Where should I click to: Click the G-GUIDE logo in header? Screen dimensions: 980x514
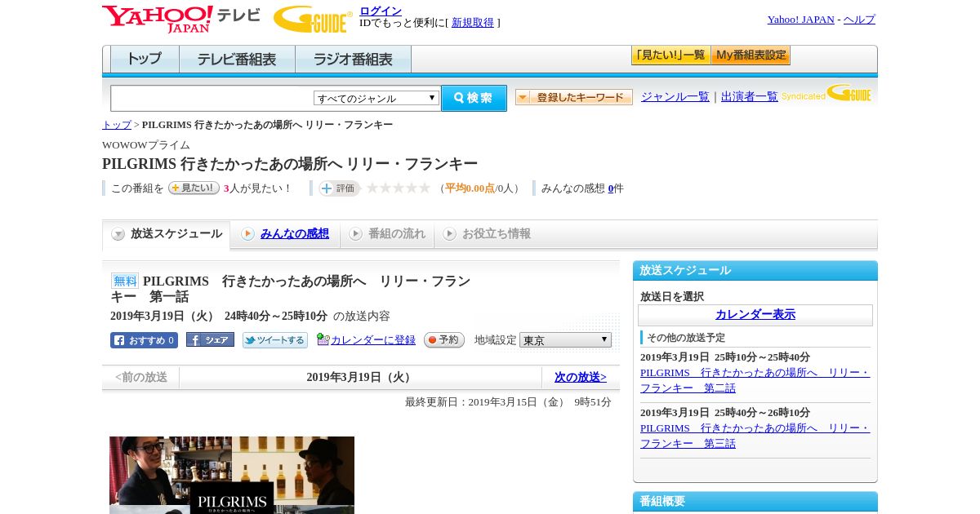click(313, 19)
